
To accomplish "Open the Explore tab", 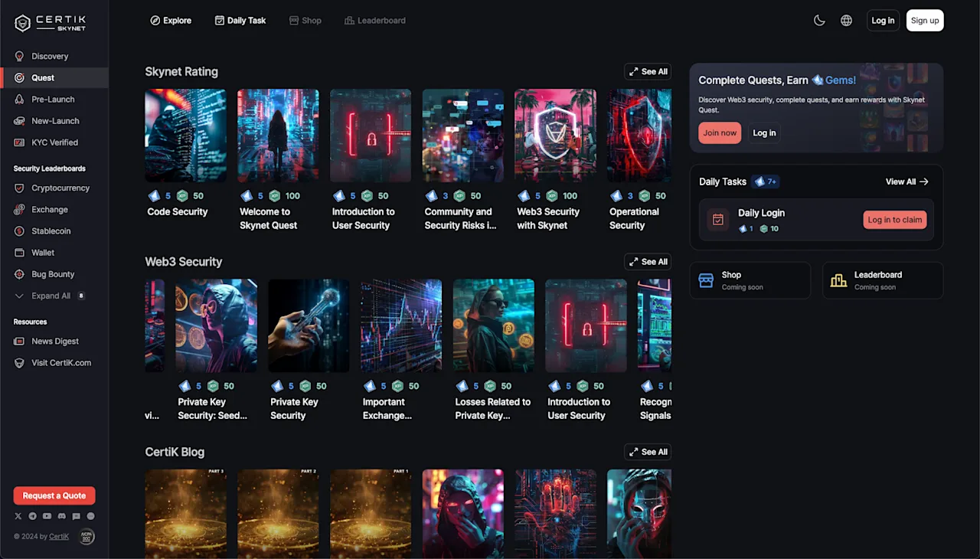I will 171,21.
